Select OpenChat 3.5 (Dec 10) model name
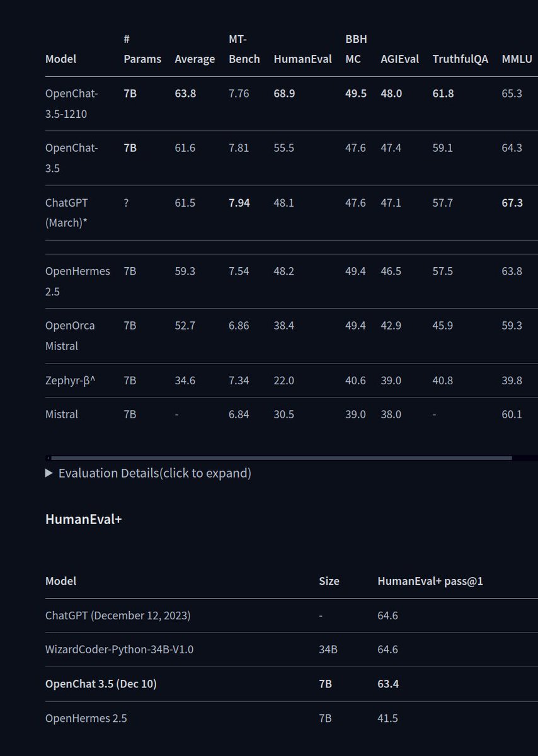The image size is (538, 756). [x=101, y=684]
